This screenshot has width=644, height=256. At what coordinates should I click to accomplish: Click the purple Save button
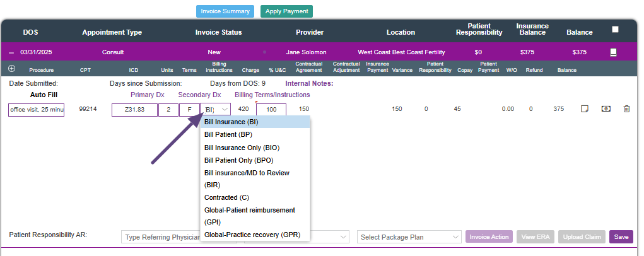[621, 237]
